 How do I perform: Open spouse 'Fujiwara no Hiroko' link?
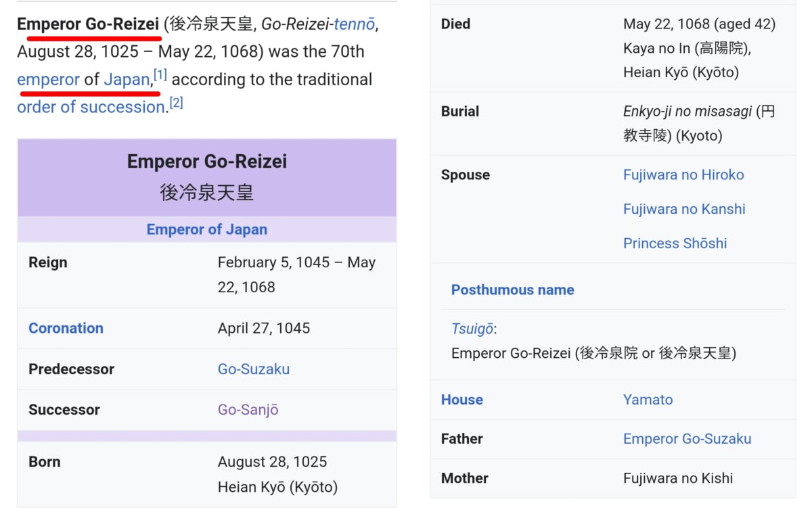click(683, 175)
